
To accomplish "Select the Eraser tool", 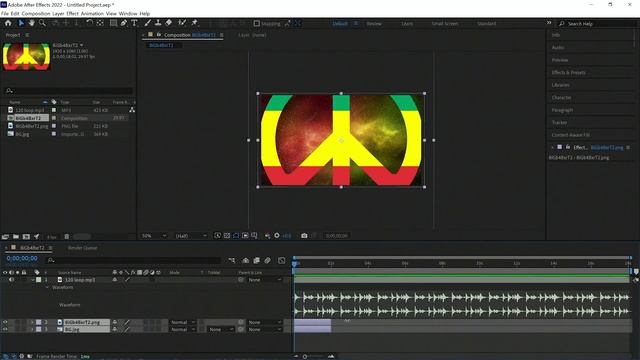I will coord(169,23).
